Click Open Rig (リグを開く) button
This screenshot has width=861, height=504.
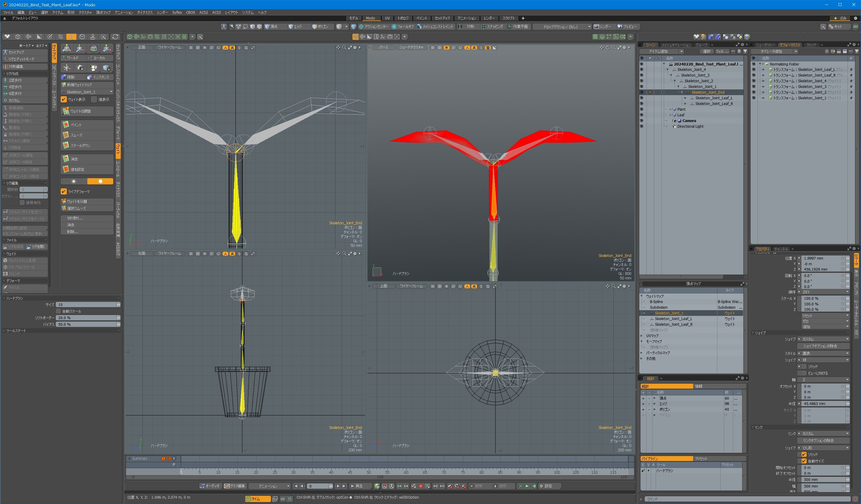[36, 246]
